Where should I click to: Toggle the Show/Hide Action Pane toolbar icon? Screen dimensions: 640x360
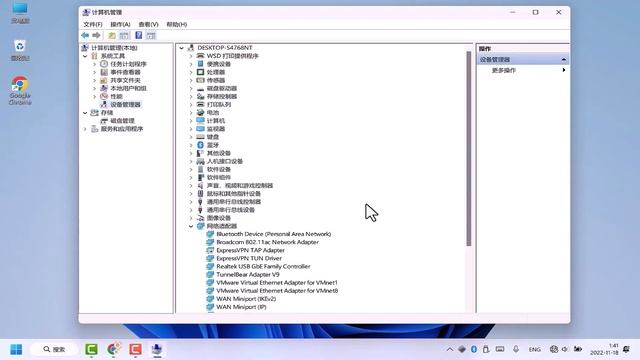tap(151, 36)
